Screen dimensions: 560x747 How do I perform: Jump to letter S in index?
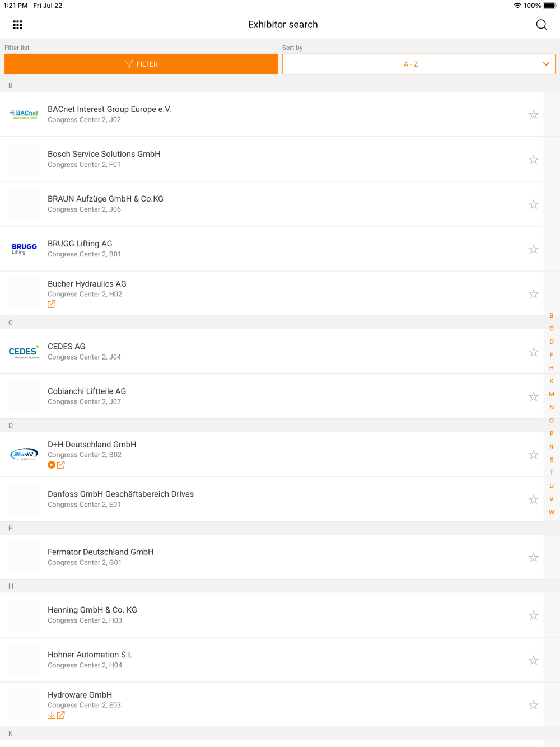coord(552,460)
